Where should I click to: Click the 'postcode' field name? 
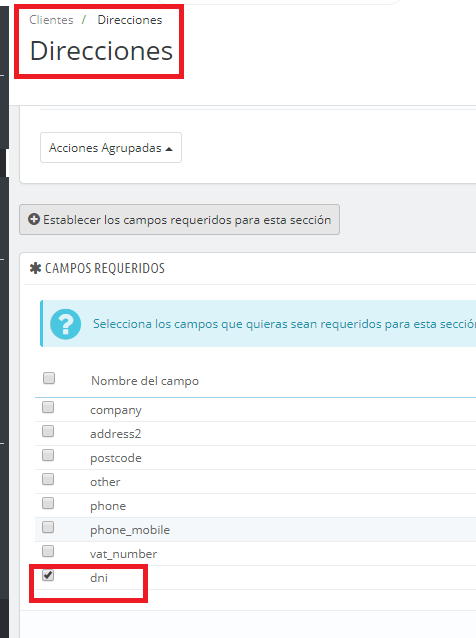[x=116, y=458]
